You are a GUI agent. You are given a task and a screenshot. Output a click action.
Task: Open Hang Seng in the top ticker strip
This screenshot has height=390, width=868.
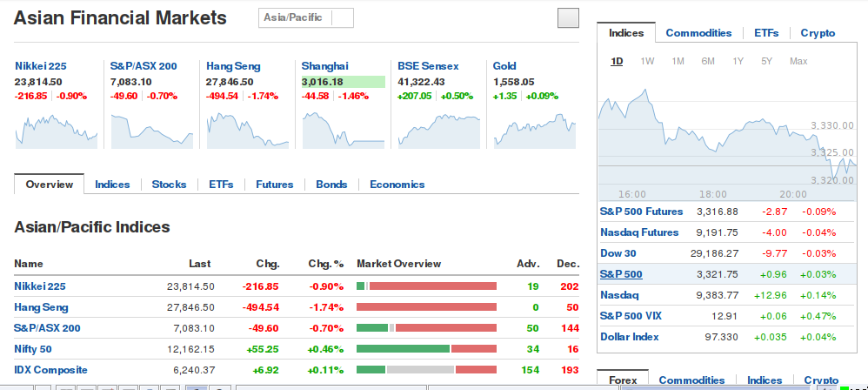[x=233, y=66]
